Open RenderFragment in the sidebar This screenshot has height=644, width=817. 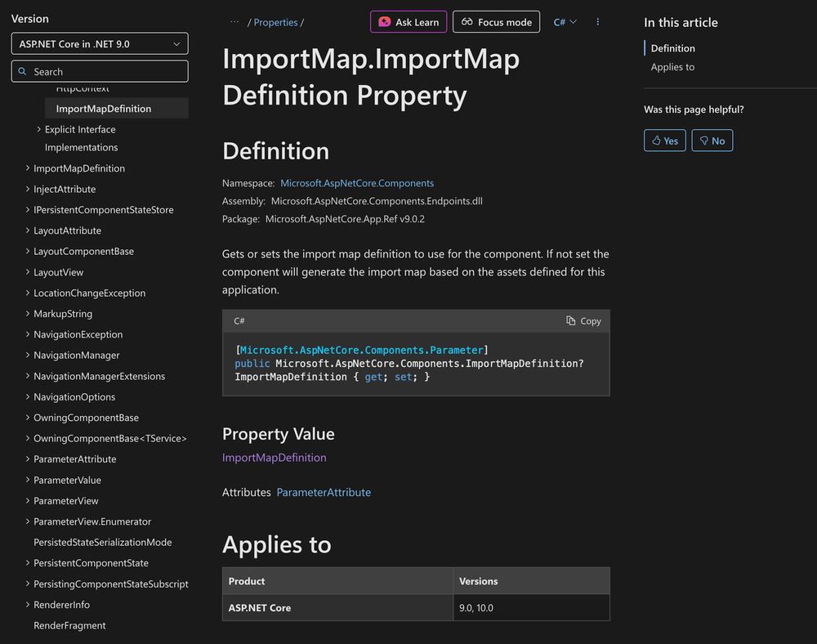point(69,625)
